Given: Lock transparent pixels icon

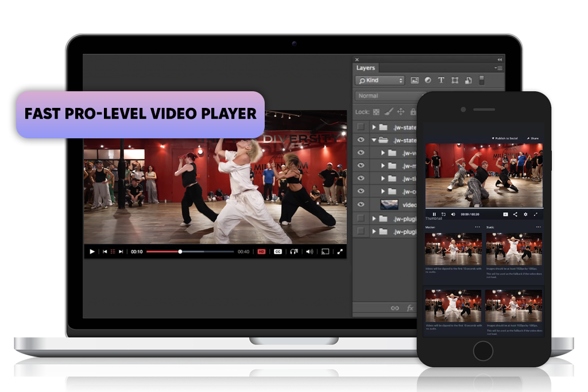Looking at the screenshot, I should click(x=376, y=112).
